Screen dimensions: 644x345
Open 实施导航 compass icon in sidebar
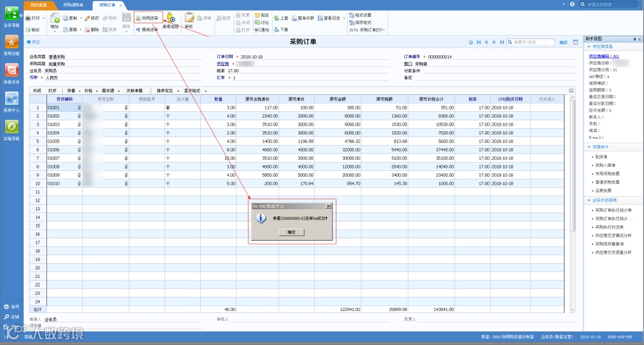[x=11, y=127]
